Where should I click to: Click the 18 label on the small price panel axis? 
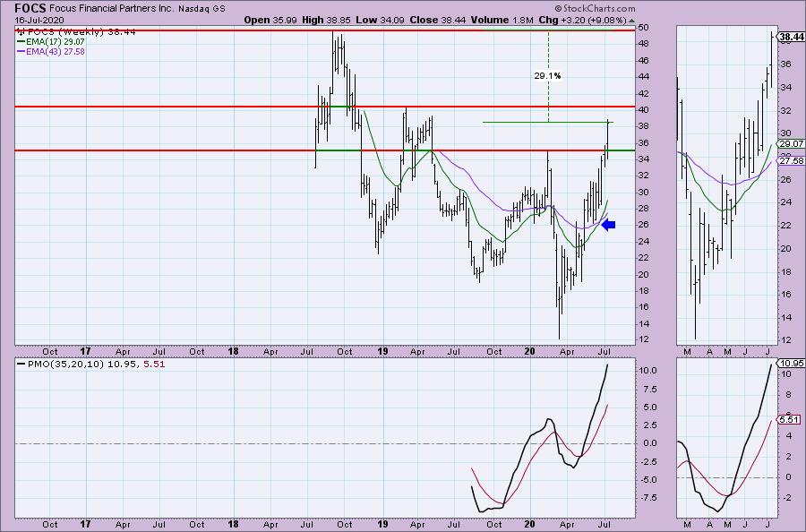click(x=785, y=271)
